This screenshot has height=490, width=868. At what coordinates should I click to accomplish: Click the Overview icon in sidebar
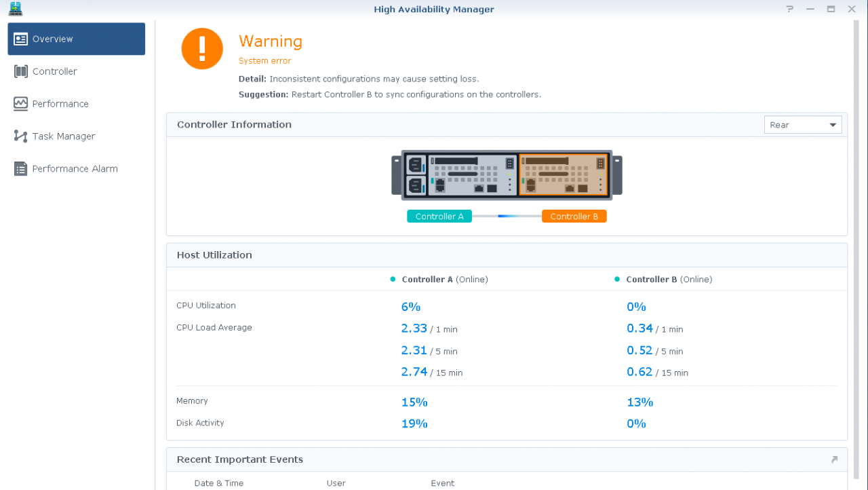coord(20,39)
